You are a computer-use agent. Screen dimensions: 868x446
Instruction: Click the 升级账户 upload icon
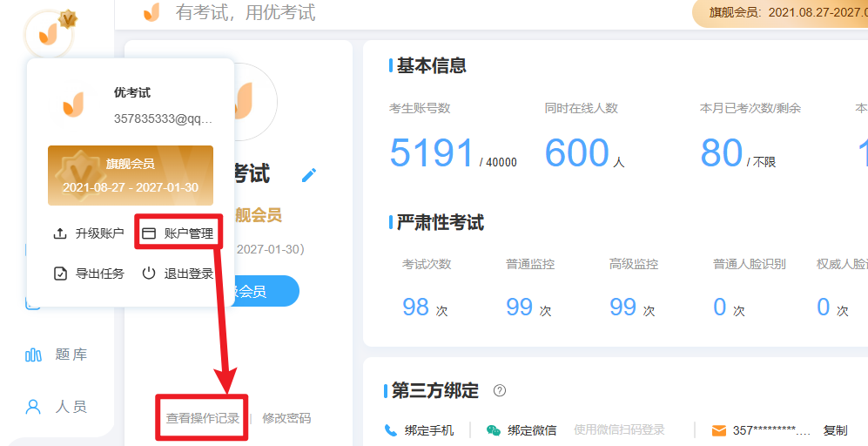(x=60, y=233)
